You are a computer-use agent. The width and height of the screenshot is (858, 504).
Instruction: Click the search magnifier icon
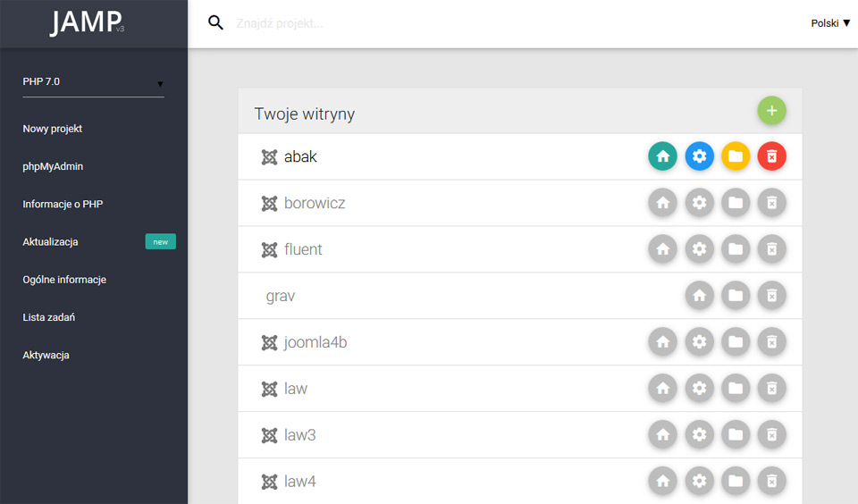(x=215, y=23)
